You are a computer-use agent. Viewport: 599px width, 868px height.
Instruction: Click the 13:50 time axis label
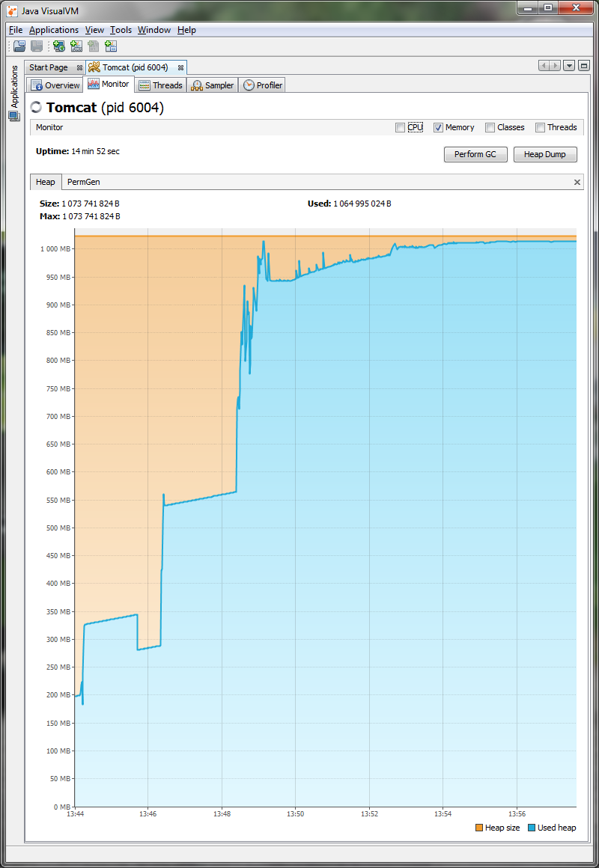(295, 814)
